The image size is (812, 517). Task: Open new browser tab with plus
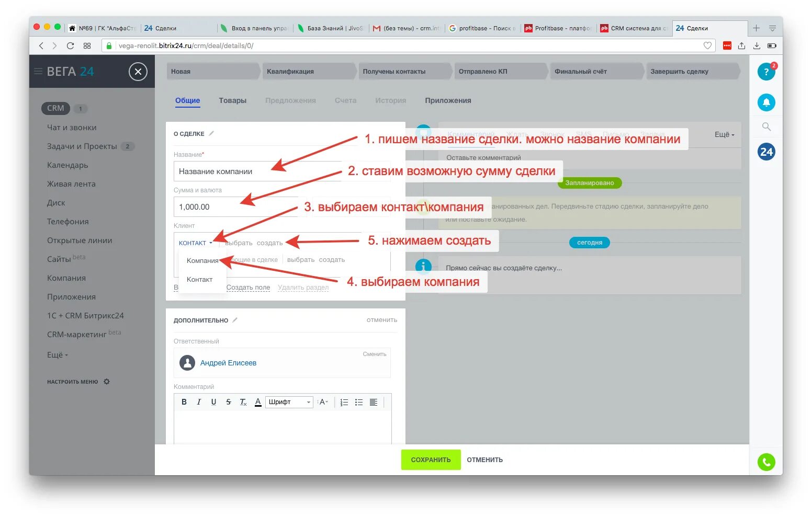[756, 28]
